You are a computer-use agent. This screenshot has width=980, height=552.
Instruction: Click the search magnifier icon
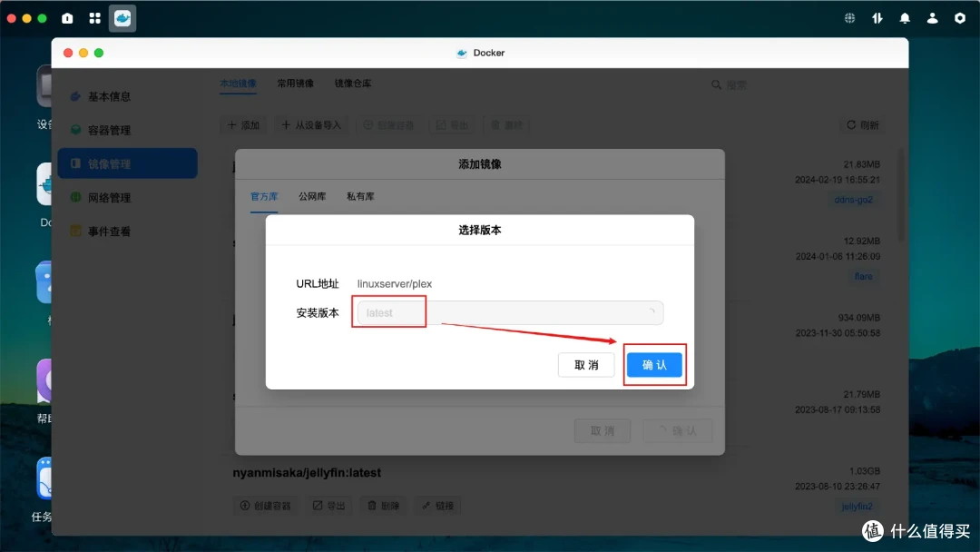click(716, 84)
